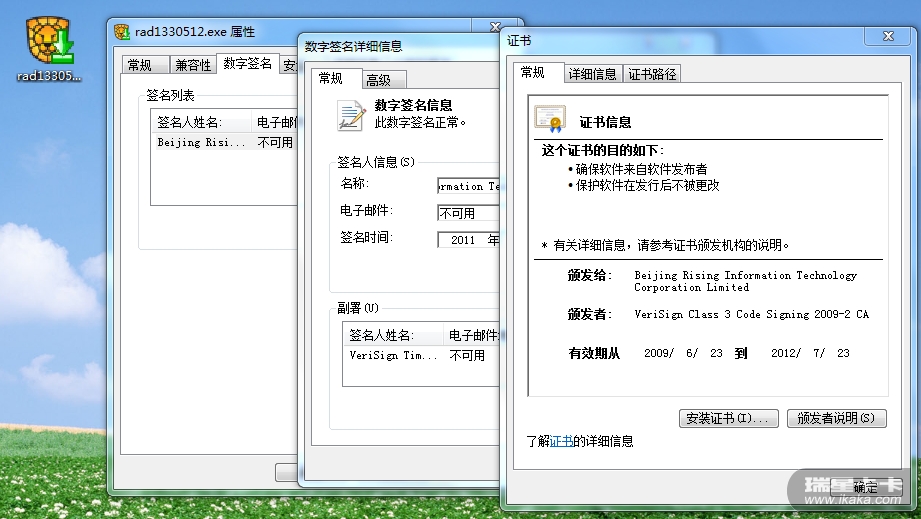921x519 pixels.
Task: Click the 名称 field in 签名人信息
Action: [468, 186]
